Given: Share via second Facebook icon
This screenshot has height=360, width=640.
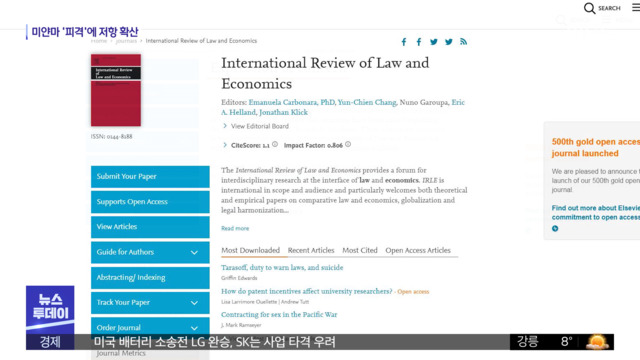Looking at the screenshot, I should point(419,42).
